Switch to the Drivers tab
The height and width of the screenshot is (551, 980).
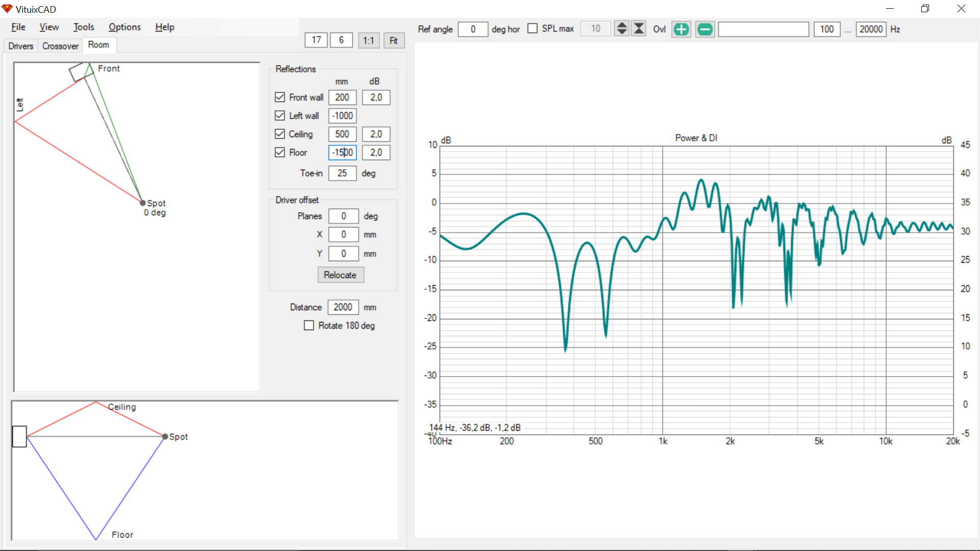[x=21, y=46]
